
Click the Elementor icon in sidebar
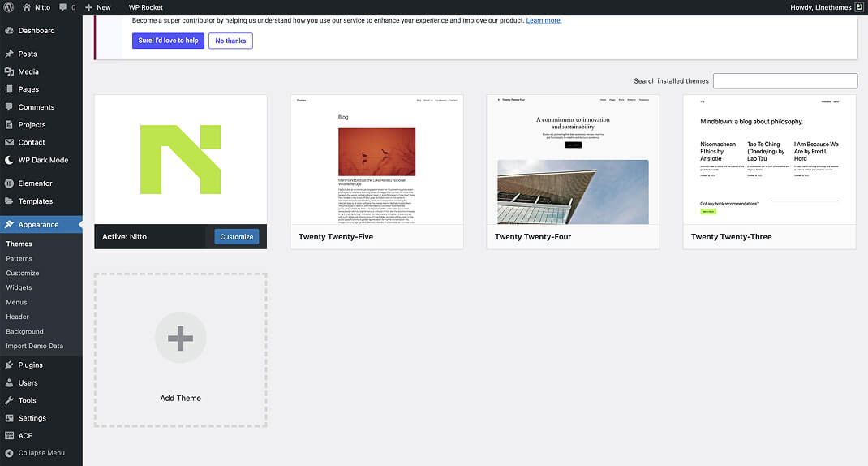(x=9, y=183)
